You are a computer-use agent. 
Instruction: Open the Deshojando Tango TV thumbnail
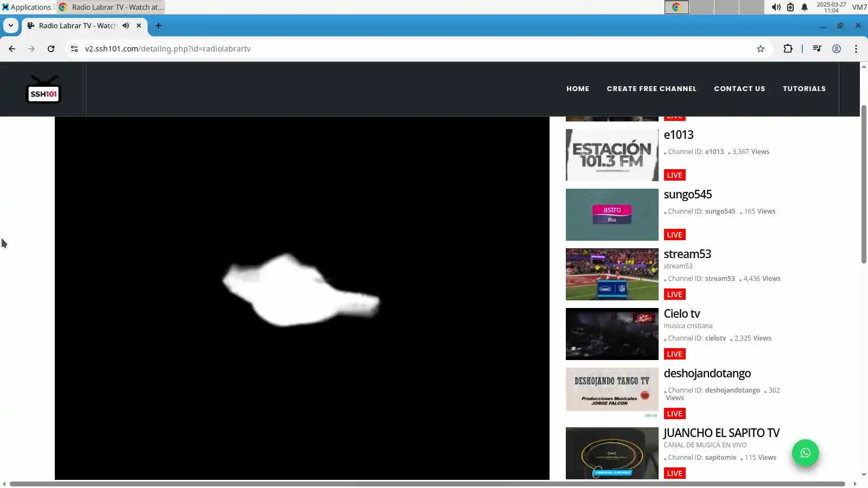click(x=612, y=394)
